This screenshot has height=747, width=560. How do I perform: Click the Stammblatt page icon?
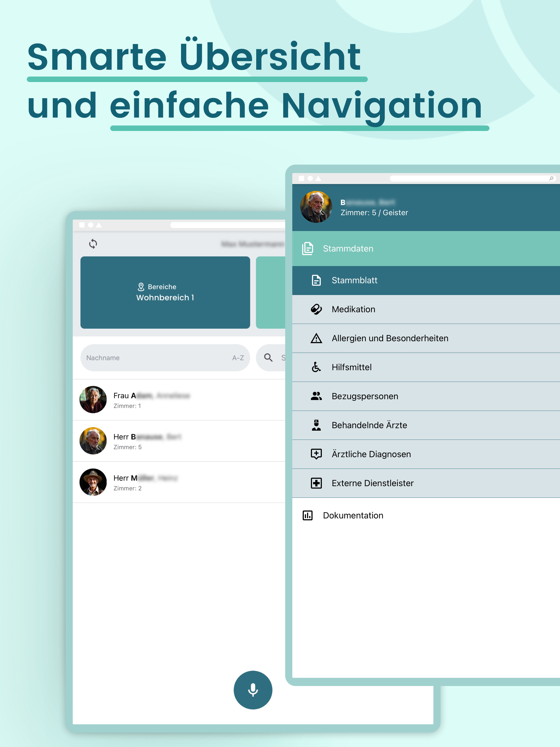click(316, 280)
